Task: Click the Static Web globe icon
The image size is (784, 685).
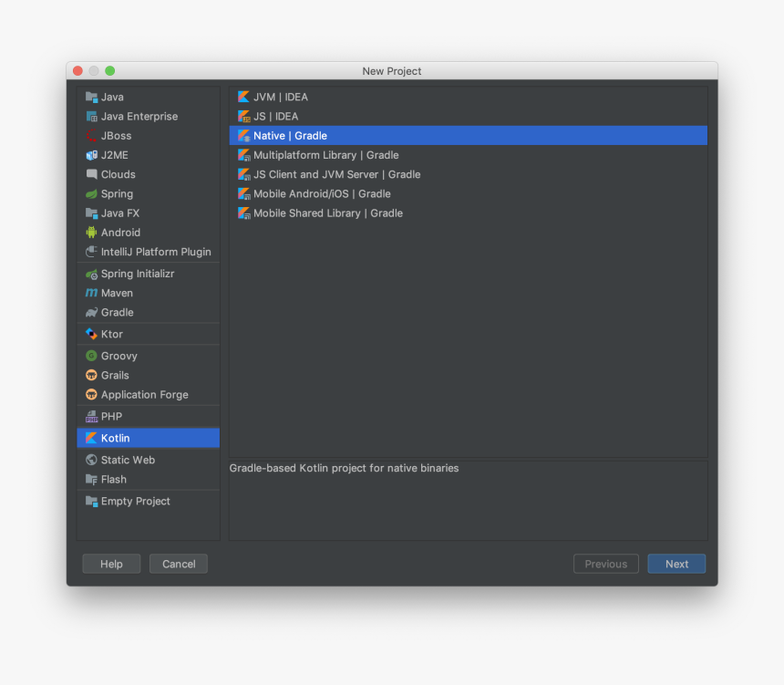Action: tap(91, 460)
